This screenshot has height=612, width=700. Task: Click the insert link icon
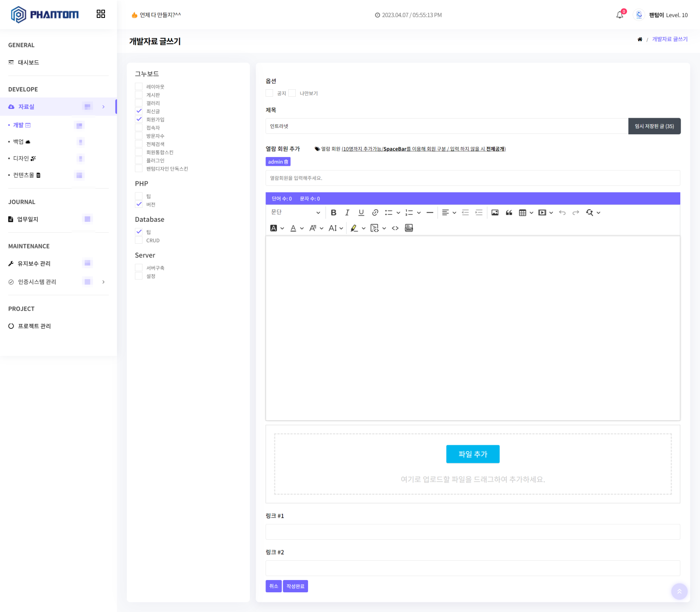tap(375, 213)
